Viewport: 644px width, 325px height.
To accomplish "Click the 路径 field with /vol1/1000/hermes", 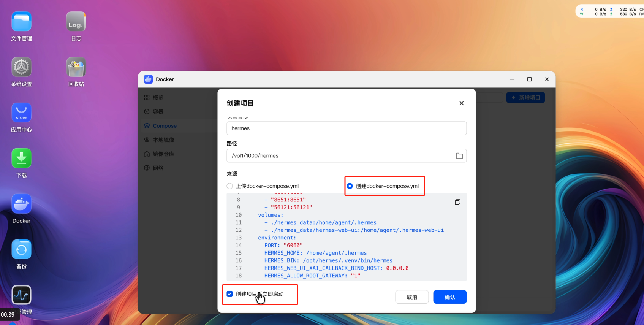I will coord(347,155).
